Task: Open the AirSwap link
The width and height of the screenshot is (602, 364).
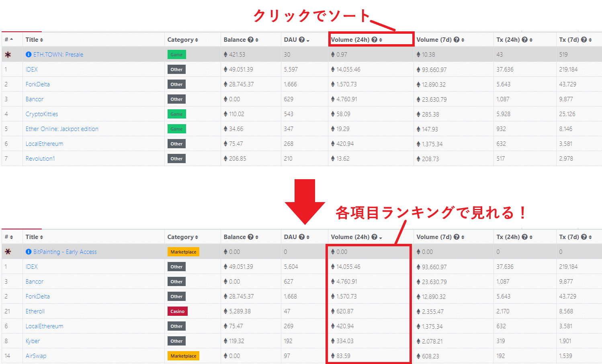Action: coord(36,356)
